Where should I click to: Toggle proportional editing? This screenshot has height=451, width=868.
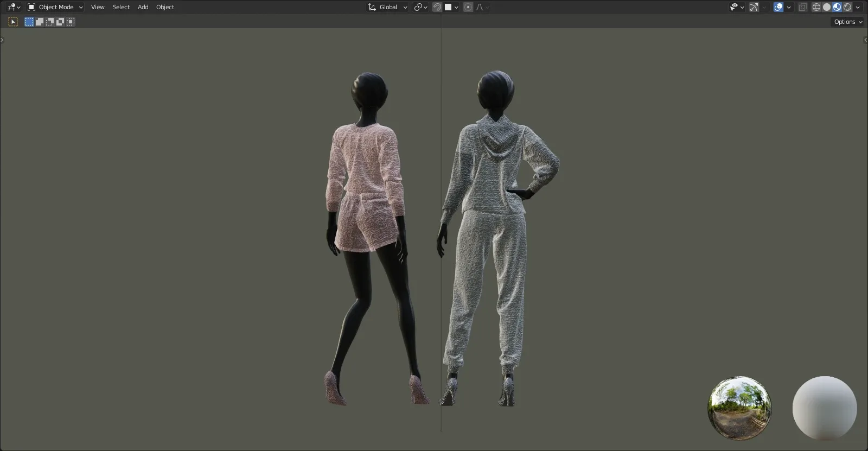pyautogui.click(x=468, y=7)
